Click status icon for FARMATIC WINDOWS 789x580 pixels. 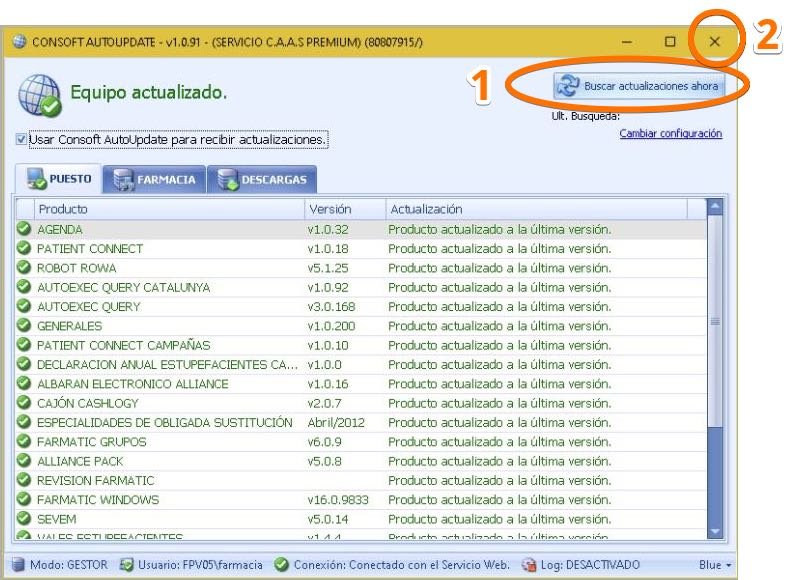click(x=24, y=499)
